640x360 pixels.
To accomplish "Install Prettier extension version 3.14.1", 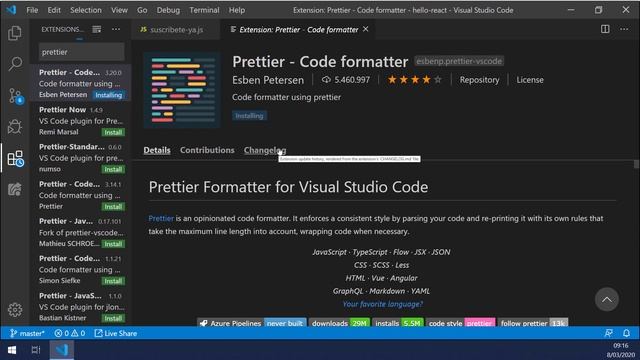I will [x=113, y=207].
